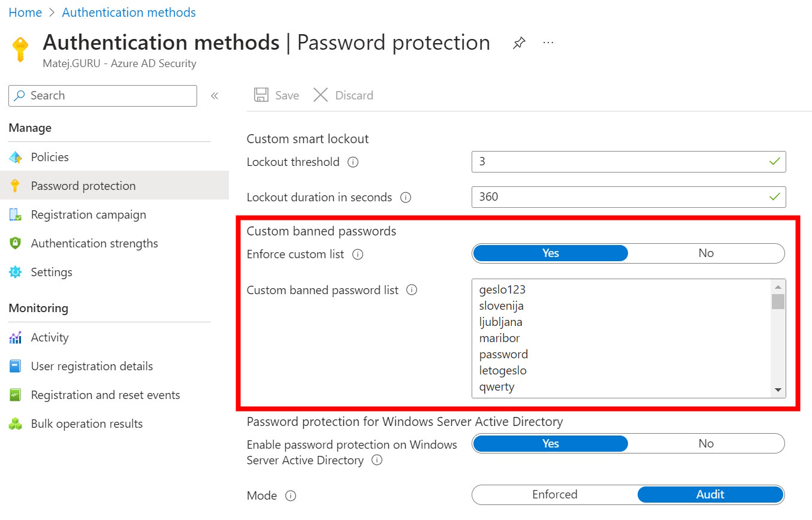The height and width of the screenshot is (520, 812).
Task: Click Authentication methods breadcrumb link
Action: [129, 13]
